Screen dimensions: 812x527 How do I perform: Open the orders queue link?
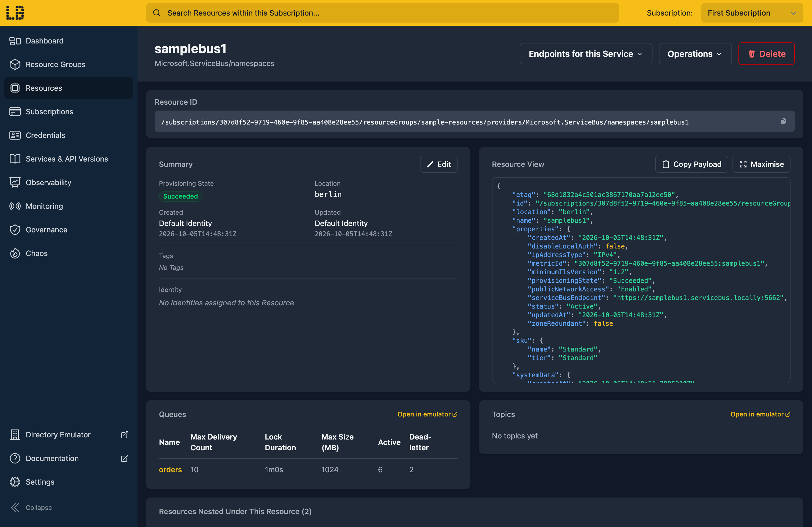170,469
